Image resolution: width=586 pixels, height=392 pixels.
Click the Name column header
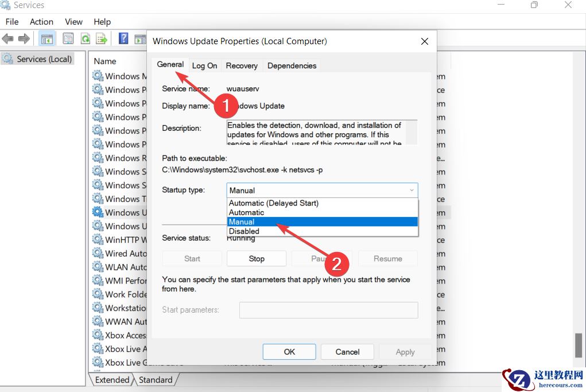(105, 61)
